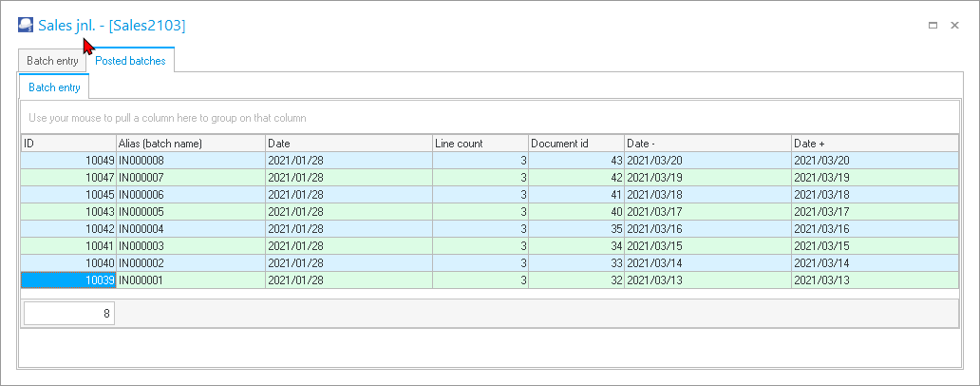Sort by the Date + column header
This screenshot has height=386, width=980.
point(874,144)
